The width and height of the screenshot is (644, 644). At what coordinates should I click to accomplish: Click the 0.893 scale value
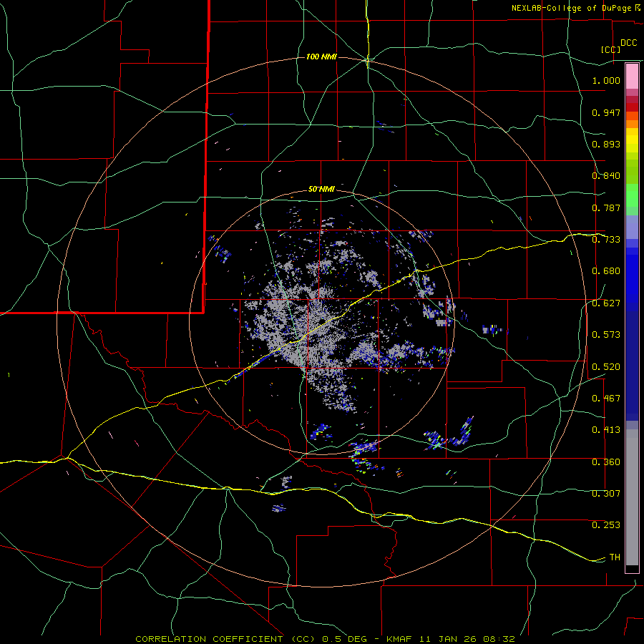606,144
